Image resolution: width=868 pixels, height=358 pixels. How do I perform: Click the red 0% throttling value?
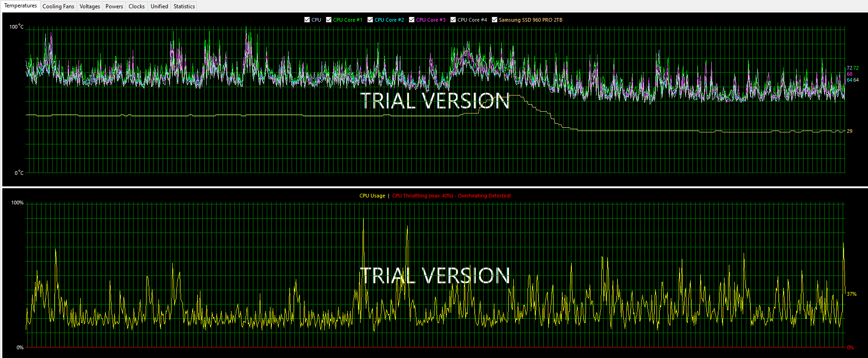(850, 347)
